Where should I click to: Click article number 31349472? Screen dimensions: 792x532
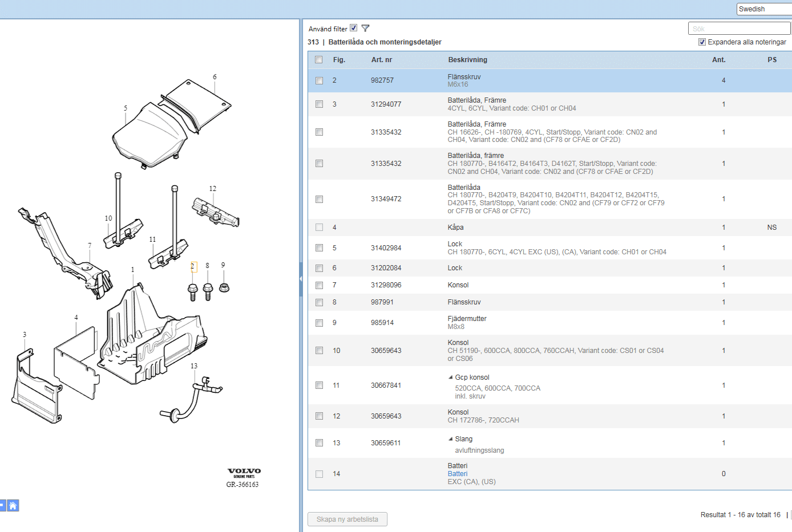pos(386,199)
